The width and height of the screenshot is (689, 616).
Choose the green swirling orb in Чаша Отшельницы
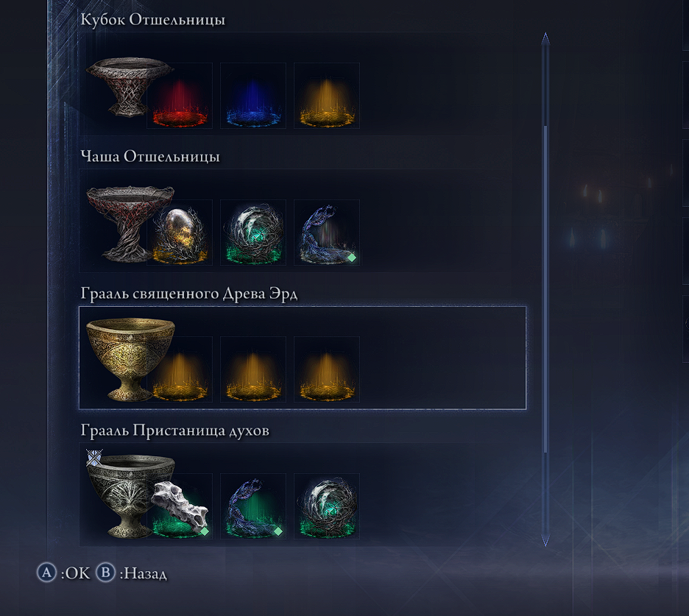pos(253,233)
